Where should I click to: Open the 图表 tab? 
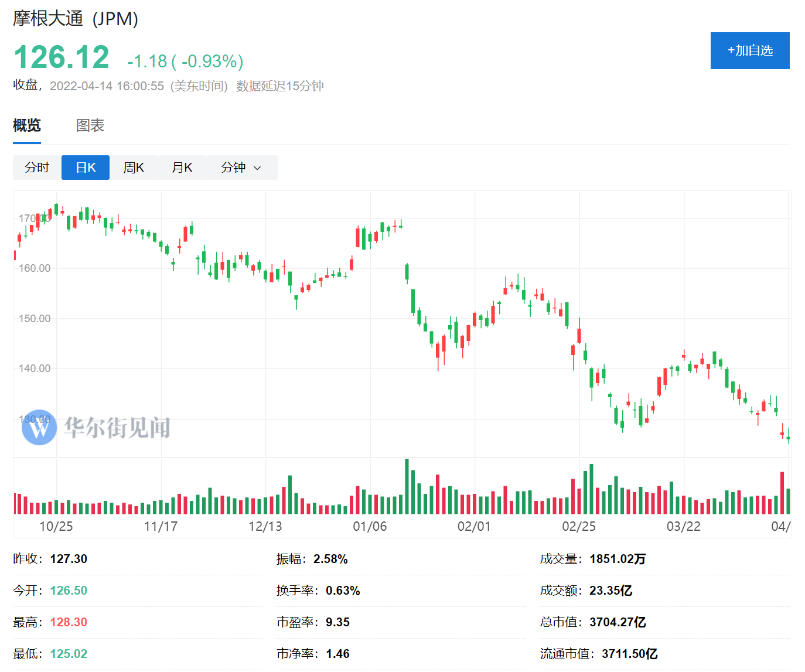[x=90, y=125]
